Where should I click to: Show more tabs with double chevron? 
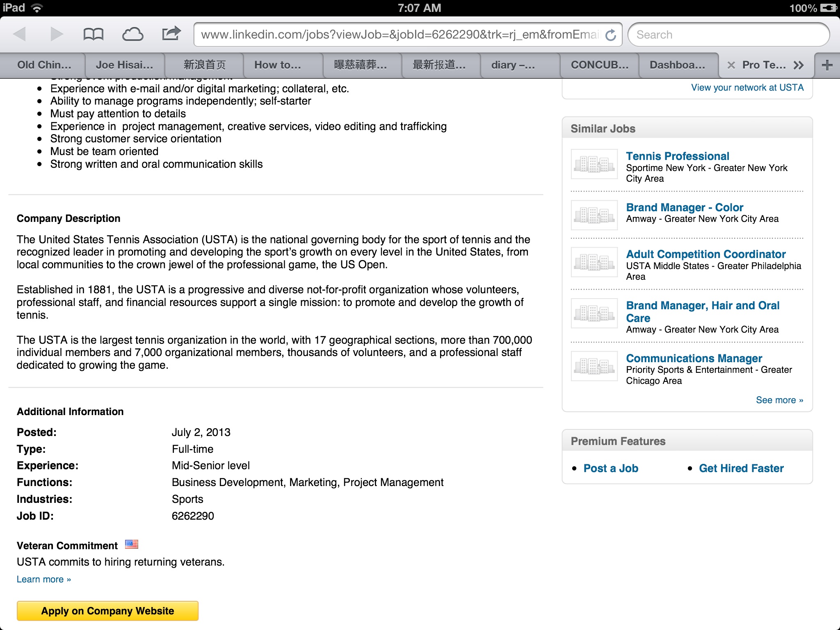[x=798, y=65]
